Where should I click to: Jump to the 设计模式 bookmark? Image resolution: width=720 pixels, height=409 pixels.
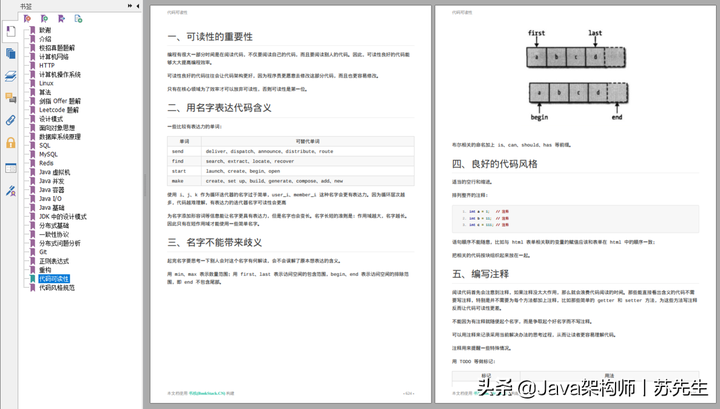(51, 119)
